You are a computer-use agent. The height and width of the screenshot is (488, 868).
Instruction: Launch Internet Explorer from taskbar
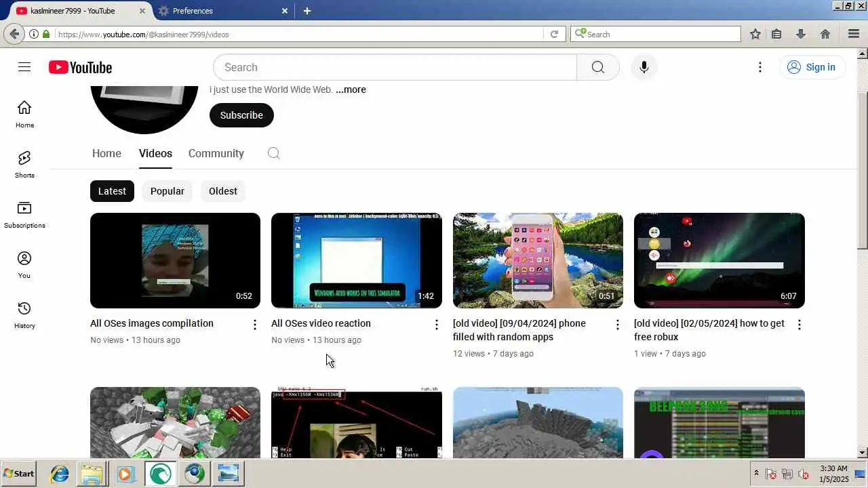click(60, 474)
